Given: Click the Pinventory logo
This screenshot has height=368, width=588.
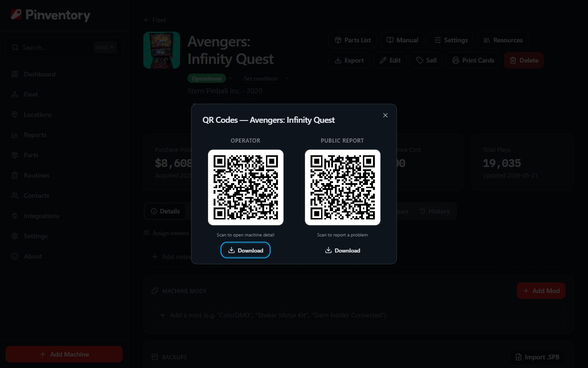Looking at the screenshot, I should coord(51,15).
